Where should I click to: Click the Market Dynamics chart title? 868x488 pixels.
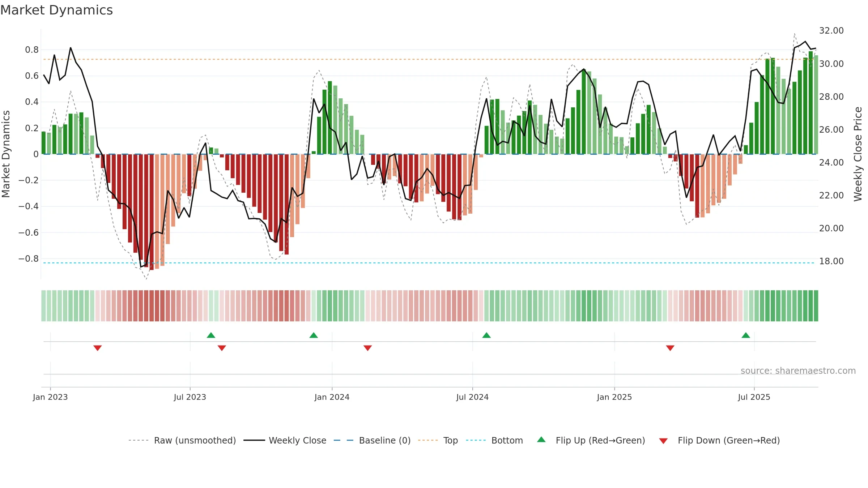[x=56, y=10]
